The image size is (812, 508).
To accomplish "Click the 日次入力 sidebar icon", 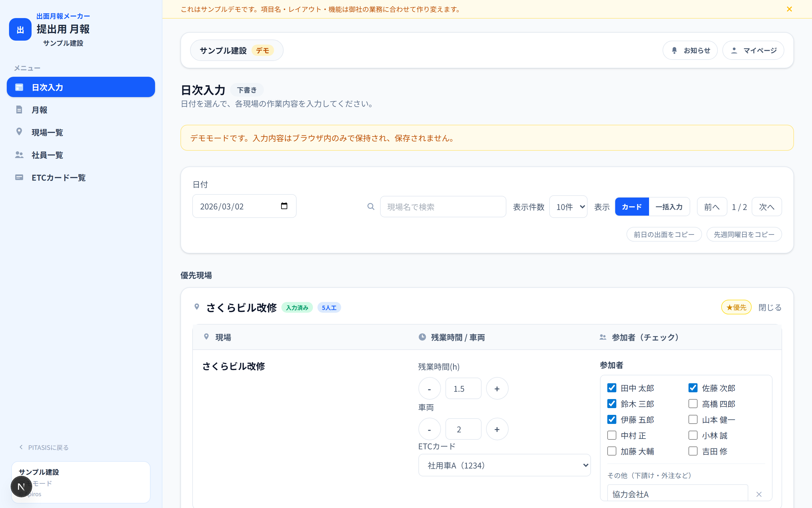I will tap(19, 87).
